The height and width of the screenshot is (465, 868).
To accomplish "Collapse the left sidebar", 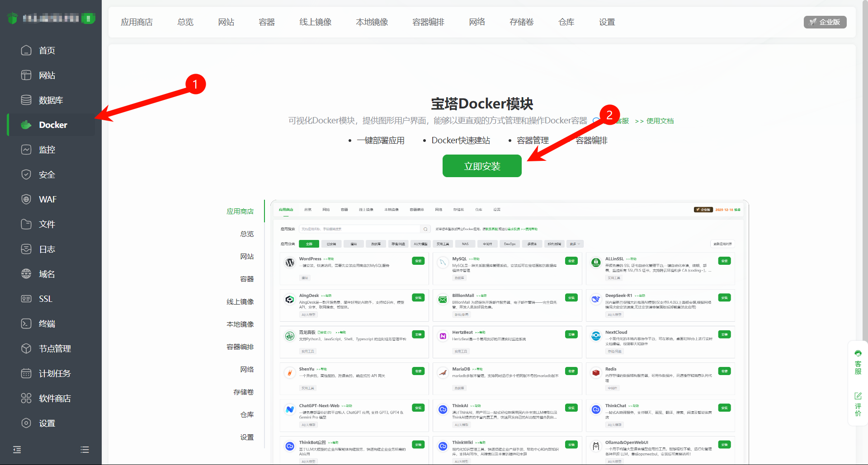I will tap(17, 450).
